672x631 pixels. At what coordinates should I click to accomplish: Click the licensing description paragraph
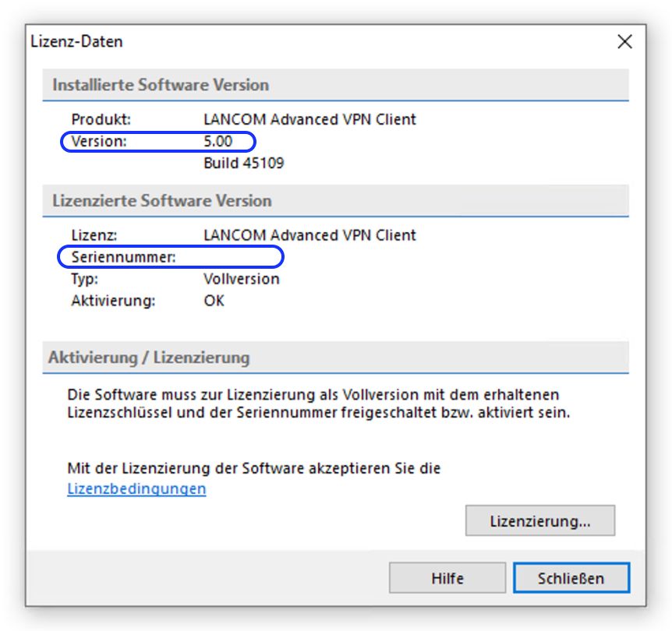pyautogui.click(x=318, y=404)
